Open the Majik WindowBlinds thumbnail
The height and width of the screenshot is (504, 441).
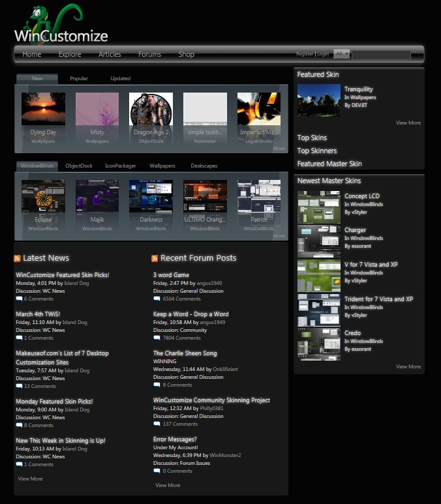tap(97, 196)
